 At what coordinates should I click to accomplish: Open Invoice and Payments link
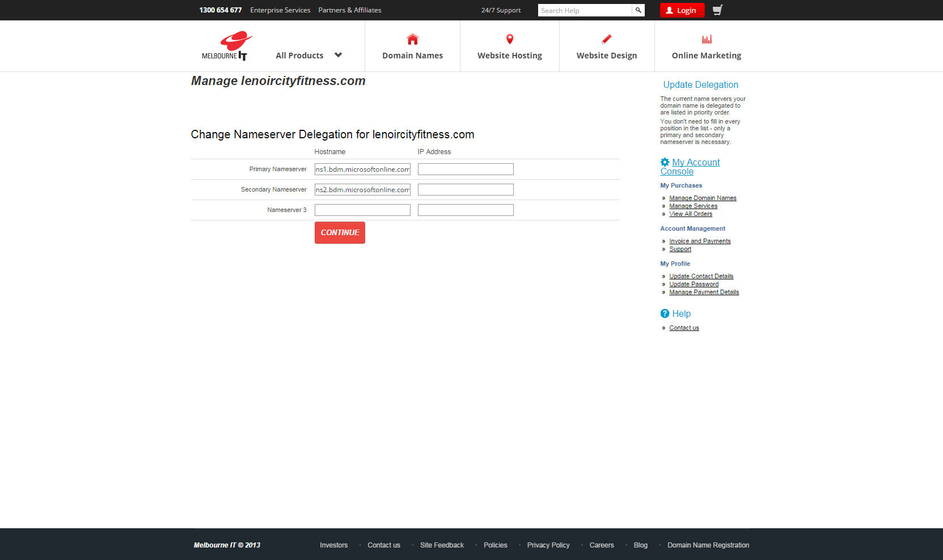[700, 241]
